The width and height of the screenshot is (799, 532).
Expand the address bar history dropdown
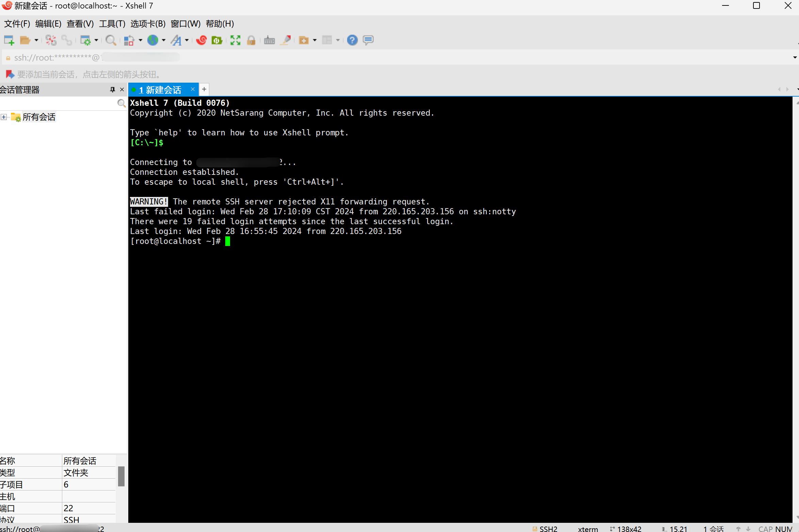coord(795,57)
